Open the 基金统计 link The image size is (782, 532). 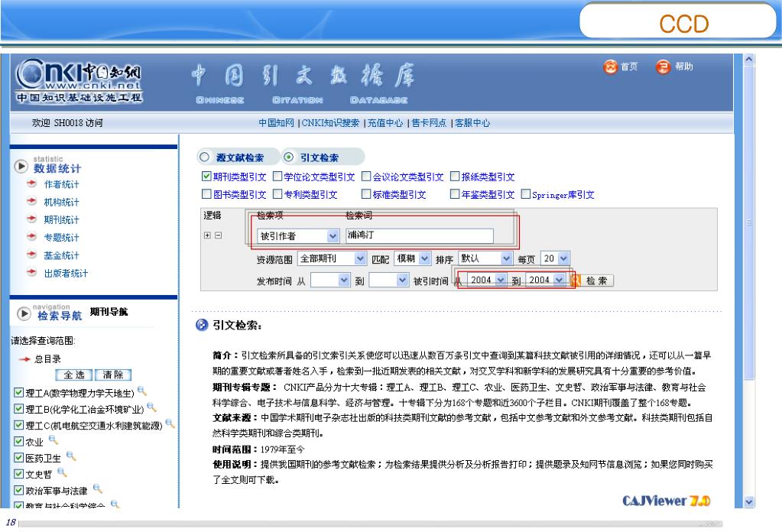coord(61,255)
